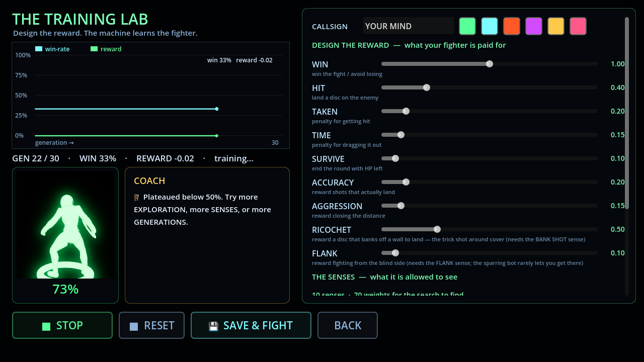This screenshot has width=644, height=362.
Task: Go BACK to the previous screen
Action: click(348, 325)
